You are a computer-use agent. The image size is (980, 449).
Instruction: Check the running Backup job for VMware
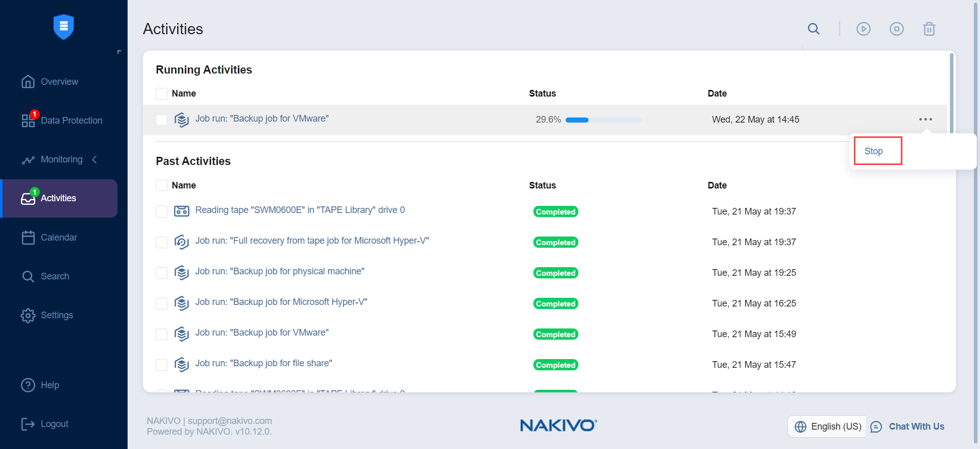click(161, 120)
